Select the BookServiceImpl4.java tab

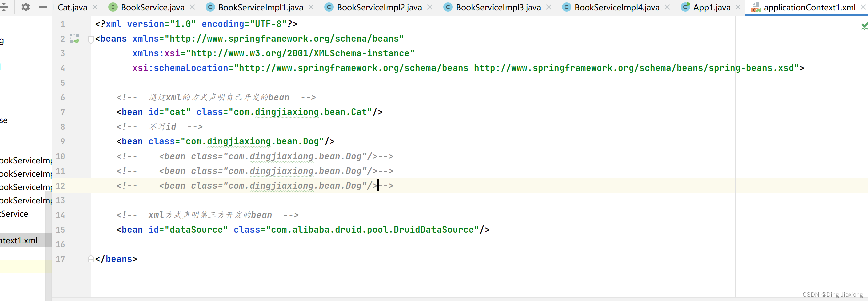(617, 7)
